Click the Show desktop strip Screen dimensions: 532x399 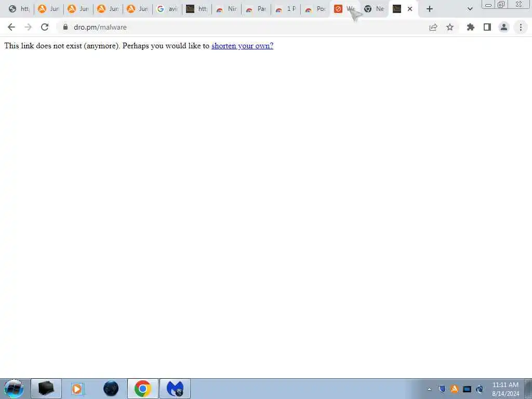(x=528, y=389)
